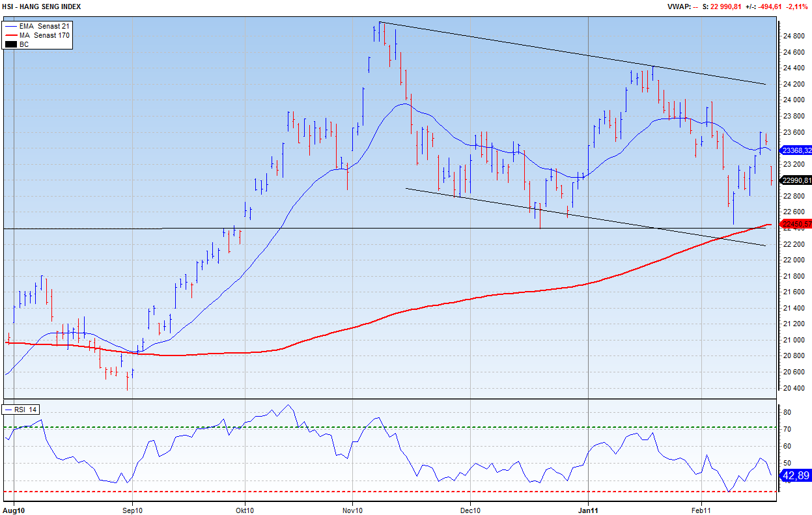Image resolution: width=812 pixels, height=515 pixels.
Task: Click the blue 42,89 RSI value label
Action: [795, 475]
